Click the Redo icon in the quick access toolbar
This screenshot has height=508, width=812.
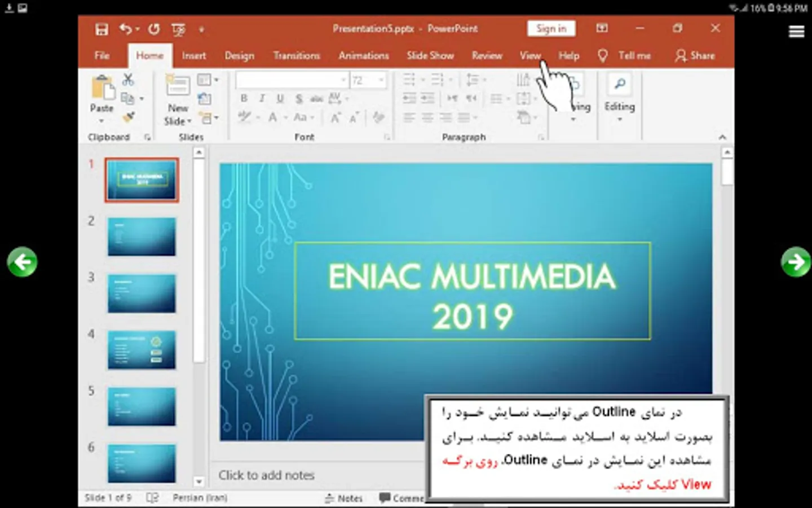[x=154, y=29]
